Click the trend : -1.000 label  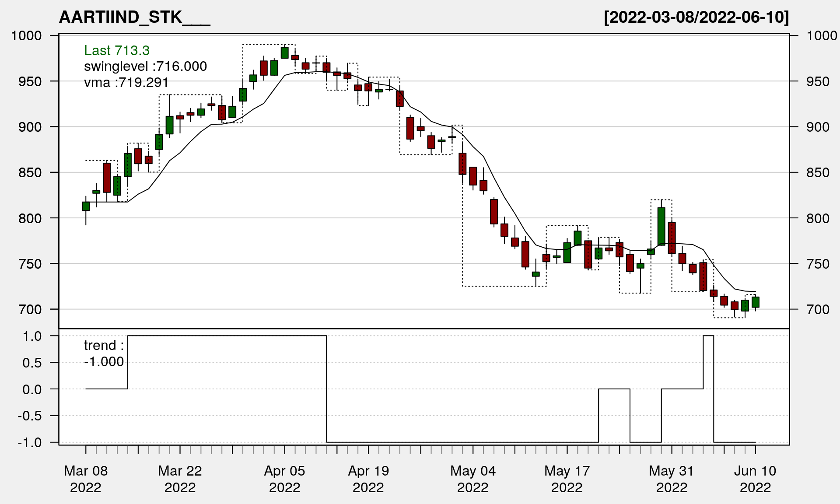click(104, 353)
